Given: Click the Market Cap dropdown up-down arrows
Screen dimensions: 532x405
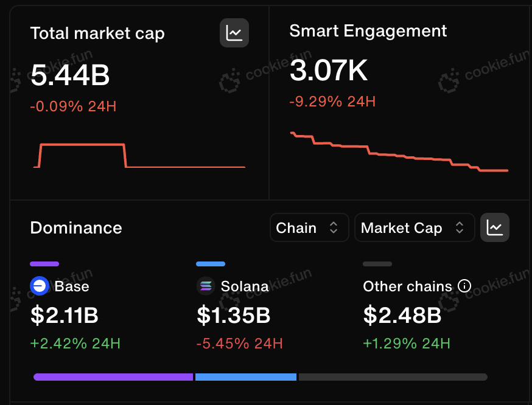Looking at the screenshot, I should (460, 227).
